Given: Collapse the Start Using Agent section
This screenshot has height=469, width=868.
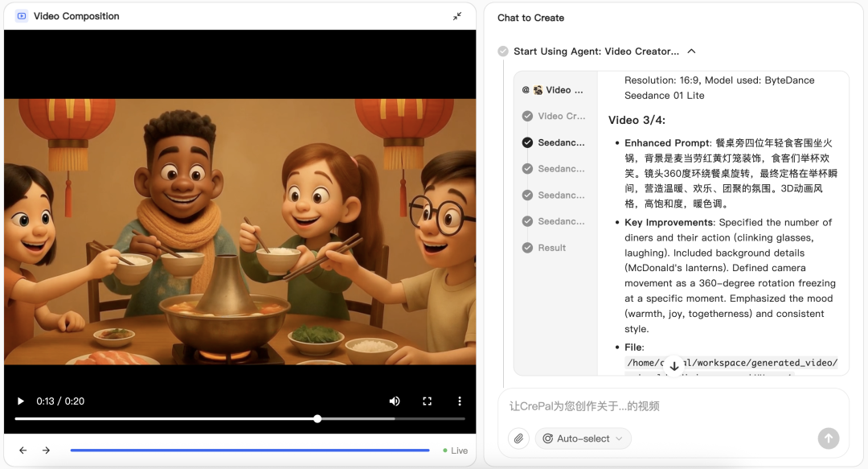Looking at the screenshot, I should [x=691, y=51].
